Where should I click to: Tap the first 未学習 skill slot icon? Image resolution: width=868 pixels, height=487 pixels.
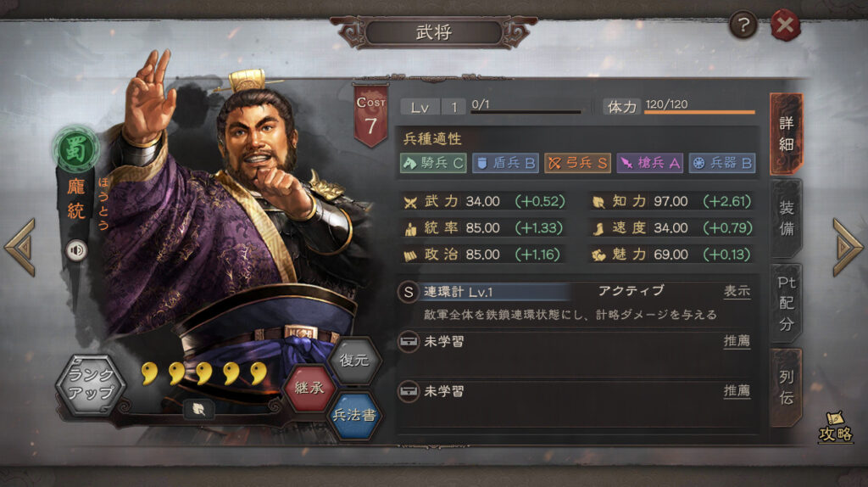point(409,341)
